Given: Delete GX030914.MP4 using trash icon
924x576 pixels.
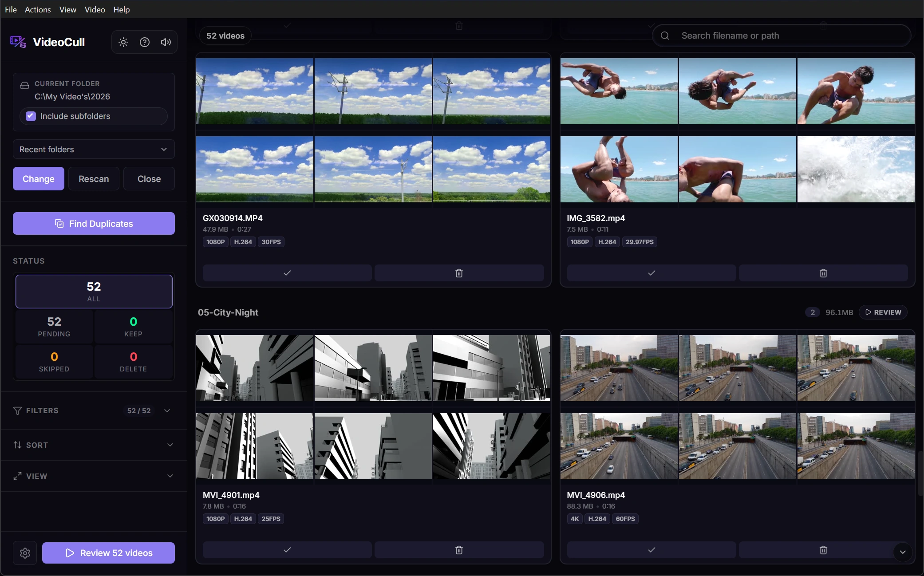Looking at the screenshot, I should 459,273.
